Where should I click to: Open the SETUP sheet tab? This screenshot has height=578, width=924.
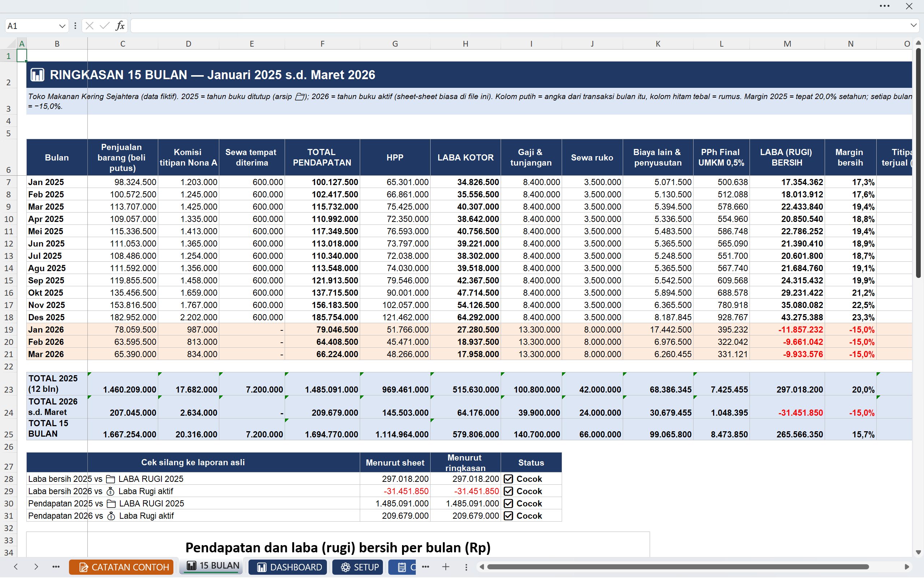(x=357, y=567)
